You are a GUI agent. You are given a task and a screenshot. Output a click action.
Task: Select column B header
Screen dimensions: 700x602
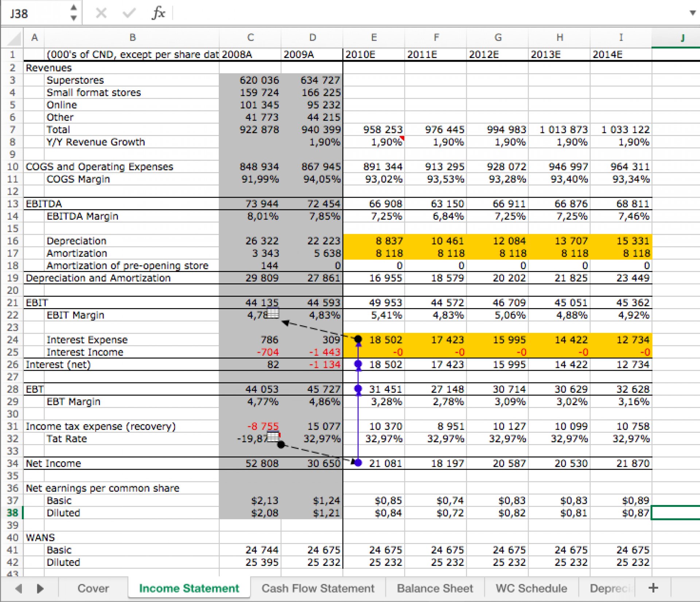(132, 38)
